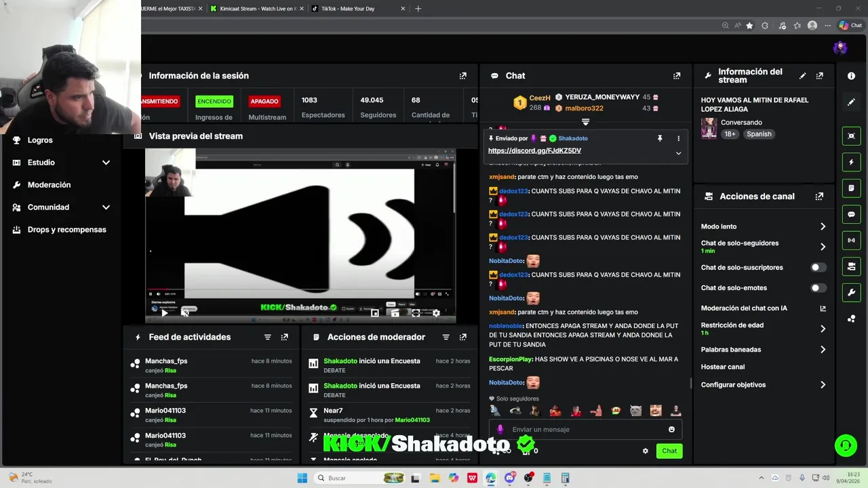Open a new browser tab
Screen dimensions: 868x488
point(418,9)
